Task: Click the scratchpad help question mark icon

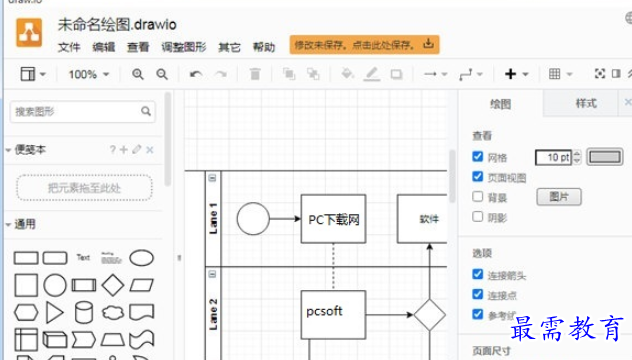Action: (x=112, y=150)
